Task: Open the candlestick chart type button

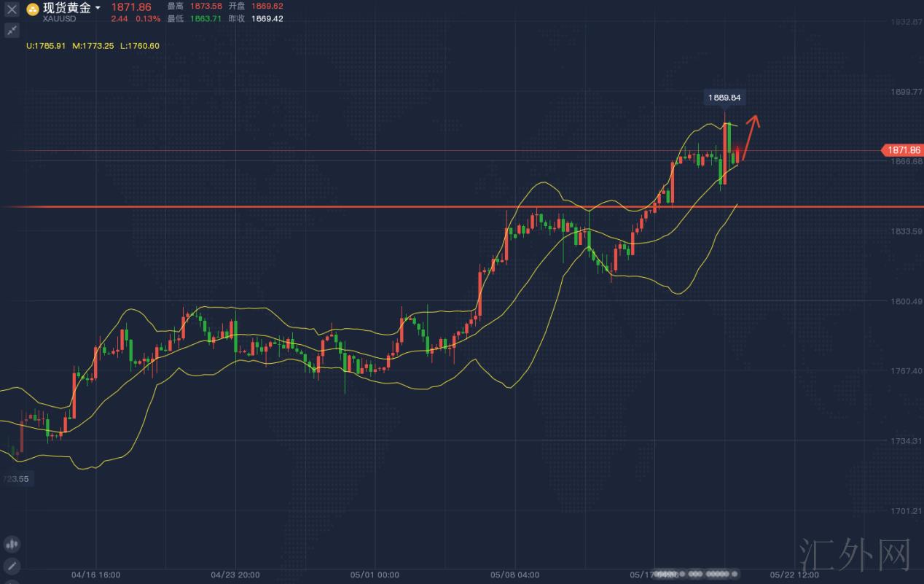Action: click(x=12, y=544)
